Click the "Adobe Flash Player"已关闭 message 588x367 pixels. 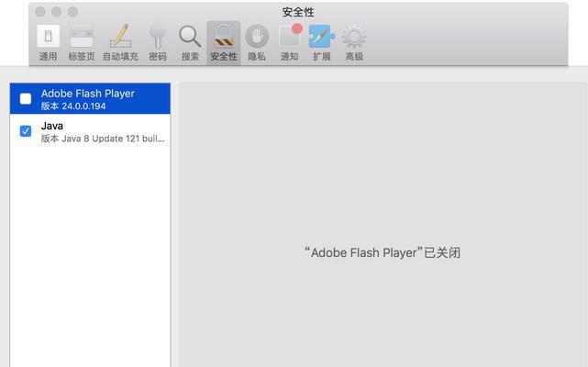[383, 252]
